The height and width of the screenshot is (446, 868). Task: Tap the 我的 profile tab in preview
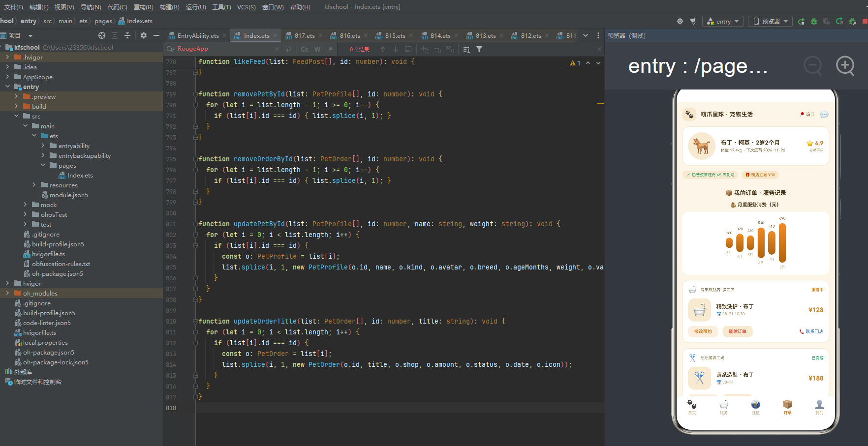pos(819,407)
